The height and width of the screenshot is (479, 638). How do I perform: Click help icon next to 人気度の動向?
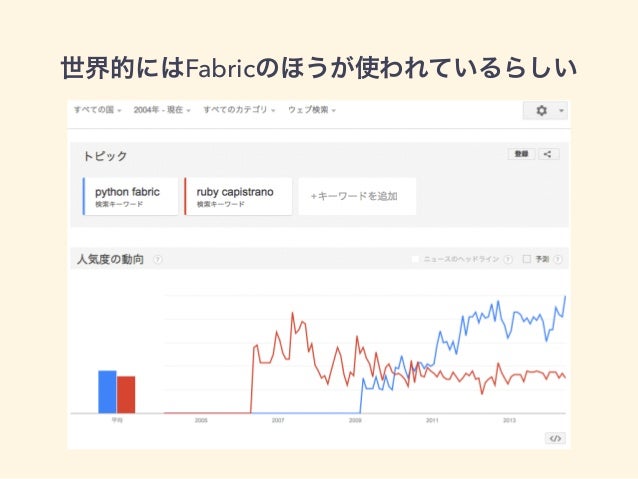point(157,260)
